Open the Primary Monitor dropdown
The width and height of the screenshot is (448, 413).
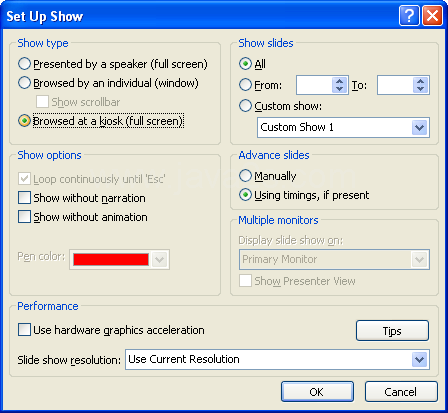419,259
